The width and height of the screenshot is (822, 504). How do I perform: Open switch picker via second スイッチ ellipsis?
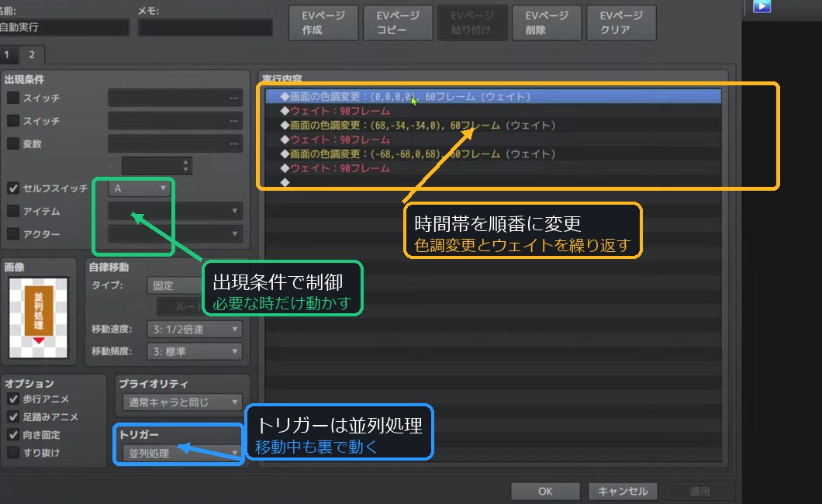click(234, 121)
